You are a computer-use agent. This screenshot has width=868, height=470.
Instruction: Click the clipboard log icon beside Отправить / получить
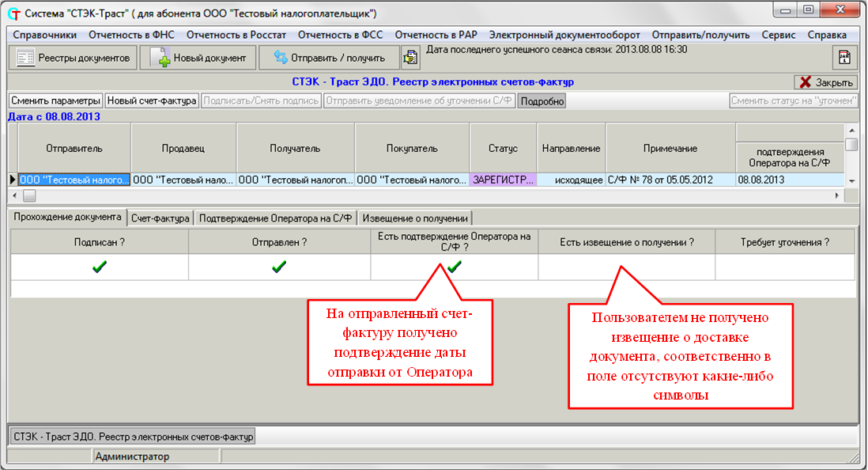(x=410, y=57)
